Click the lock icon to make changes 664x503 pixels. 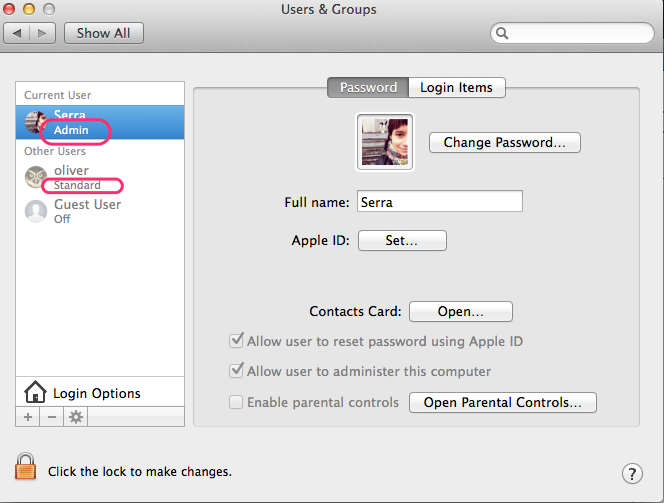25,466
